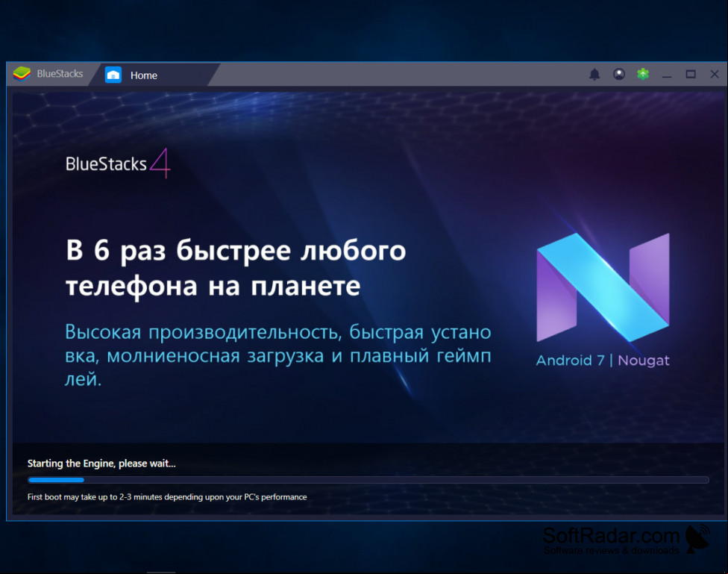Click the BlueStacks 4 splash logo
This screenshot has height=574, width=728.
coord(118,163)
